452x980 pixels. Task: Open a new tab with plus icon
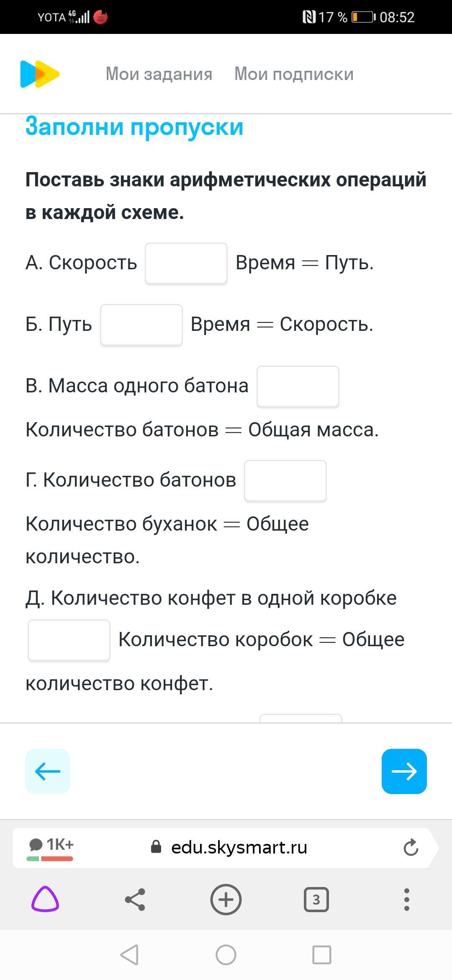(x=226, y=899)
